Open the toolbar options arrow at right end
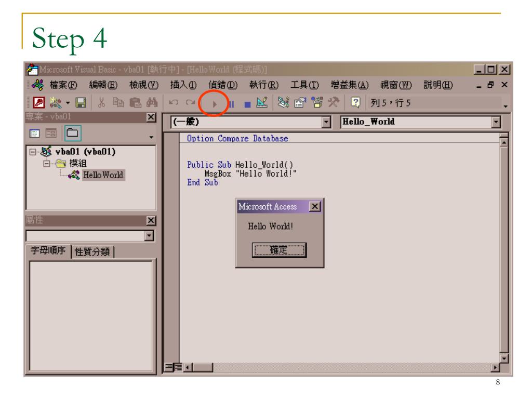 click(506, 107)
